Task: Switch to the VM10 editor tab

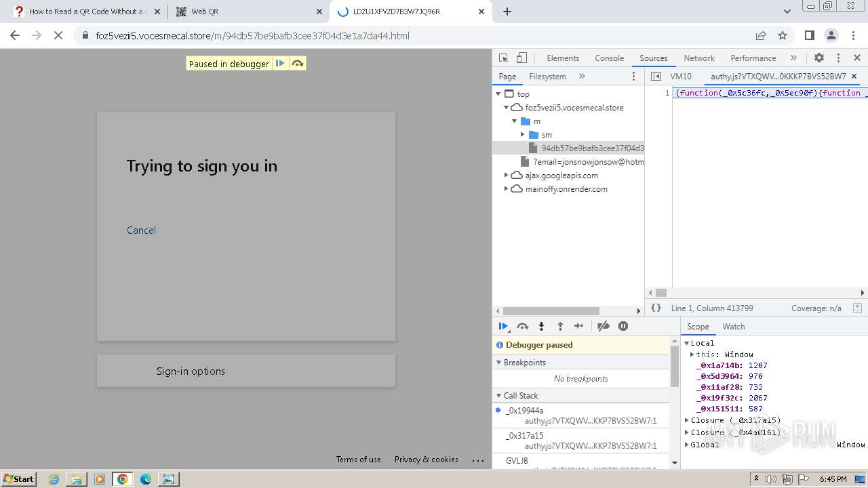Action: point(681,77)
